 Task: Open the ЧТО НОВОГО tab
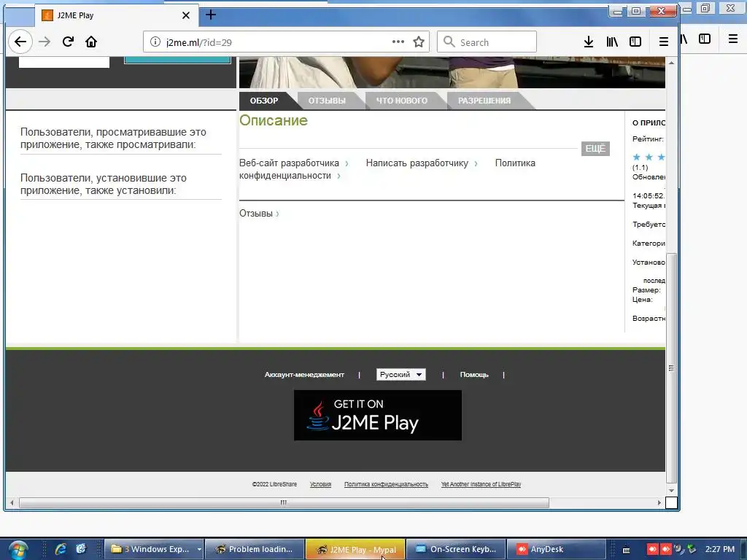[402, 101]
